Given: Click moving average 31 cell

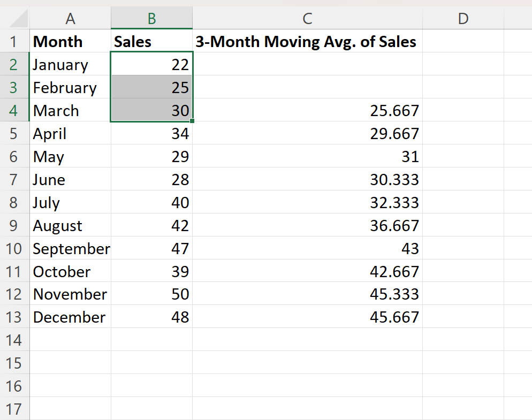Looking at the screenshot, I should pyautogui.click(x=307, y=156).
